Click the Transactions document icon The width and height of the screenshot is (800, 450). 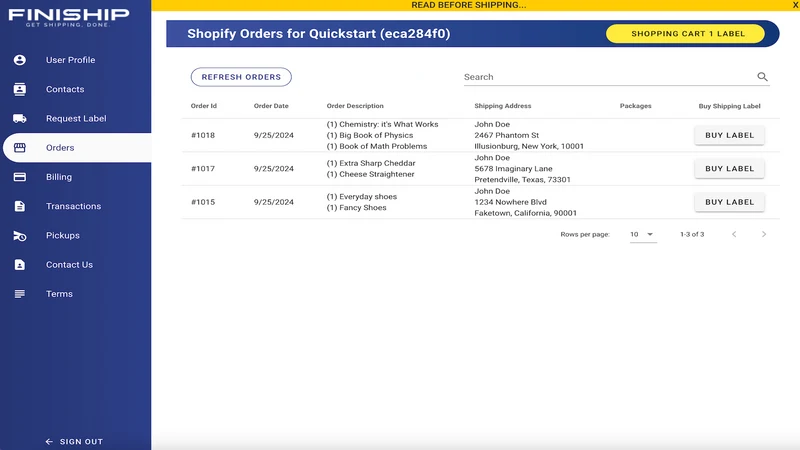coord(19,206)
